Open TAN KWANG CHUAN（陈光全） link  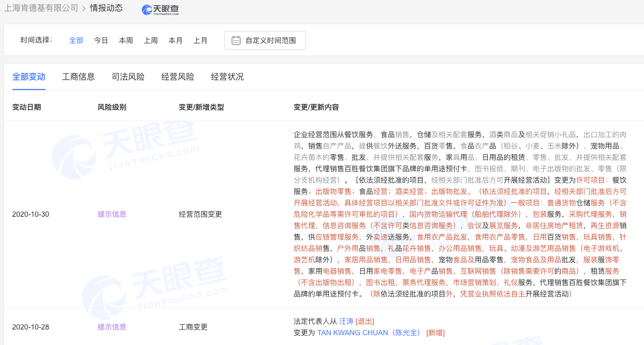[370, 333]
